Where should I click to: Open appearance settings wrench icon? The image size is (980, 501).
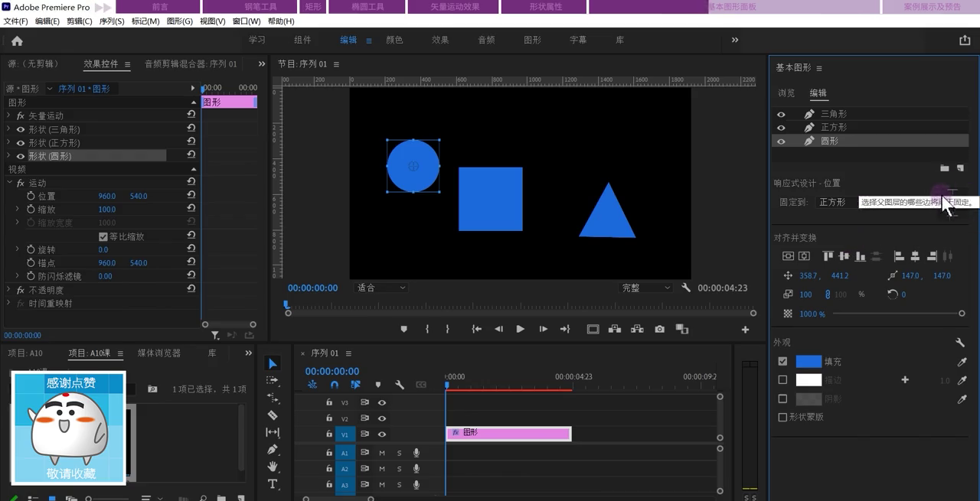pos(960,343)
